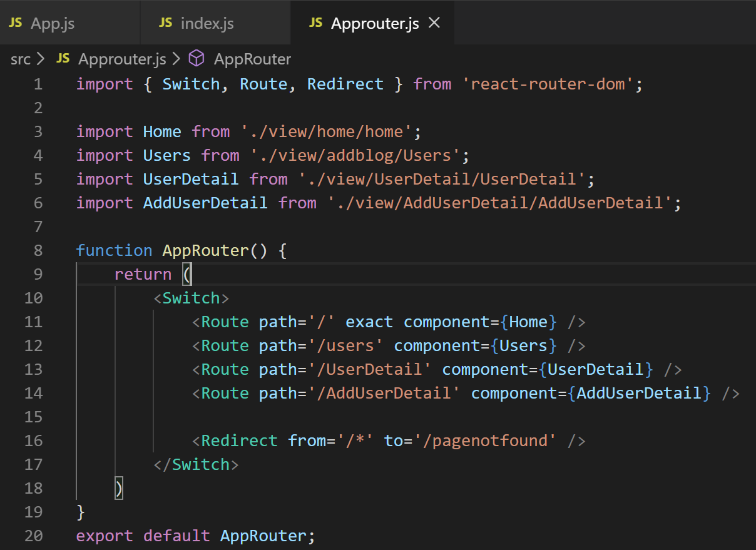The image size is (756, 550).
Task: Click the JS icon beside Approuter.js in the breadcrumb
Action: 62,58
